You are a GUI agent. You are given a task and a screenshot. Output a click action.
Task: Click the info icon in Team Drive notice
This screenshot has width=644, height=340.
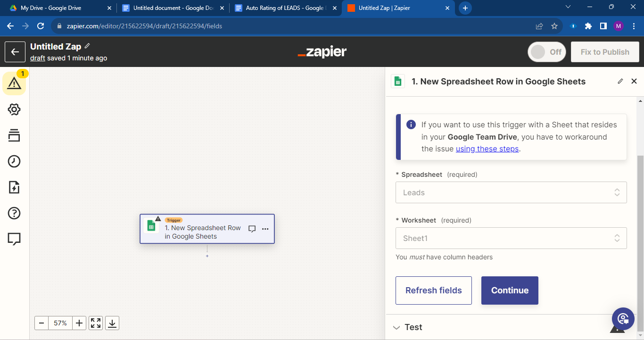[411, 124]
